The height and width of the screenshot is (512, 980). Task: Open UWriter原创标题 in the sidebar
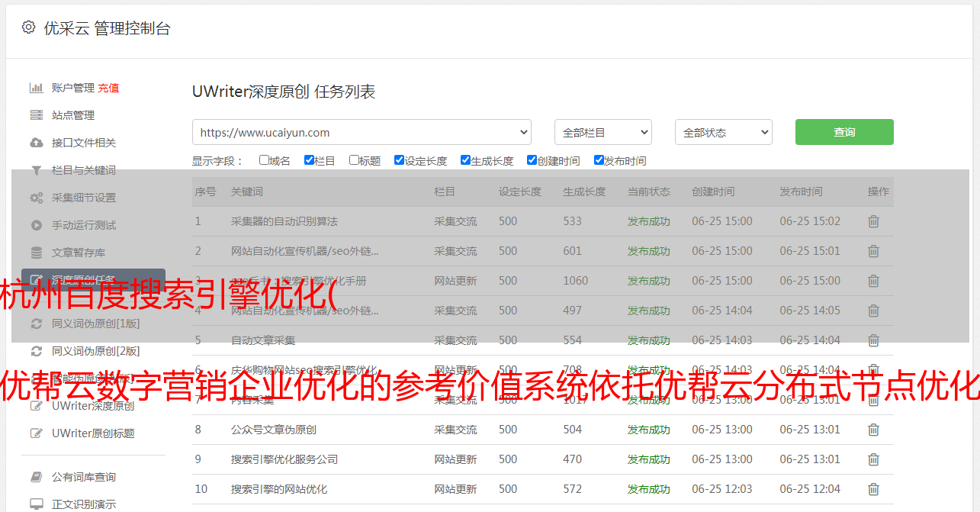[93, 433]
